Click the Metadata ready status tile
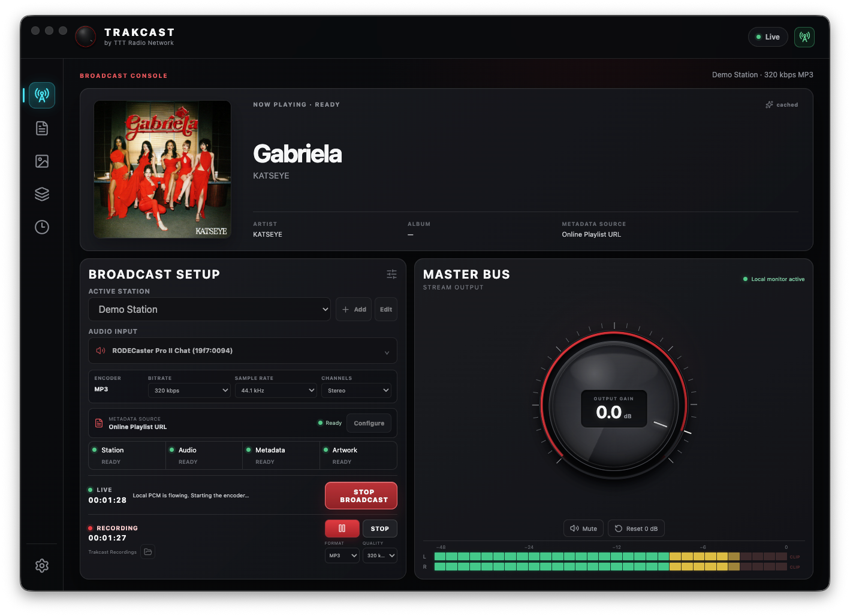This screenshot has width=850, height=616. tap(281, 455)
